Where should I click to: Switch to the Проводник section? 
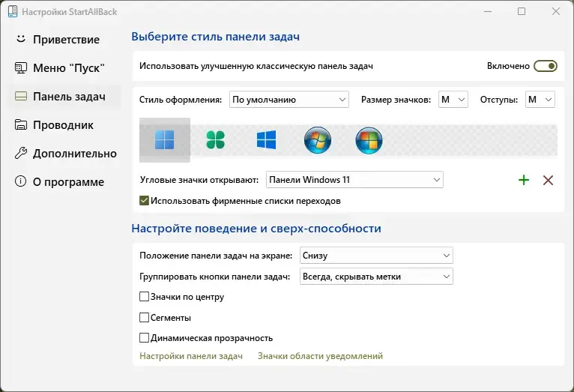pos(54,125)
